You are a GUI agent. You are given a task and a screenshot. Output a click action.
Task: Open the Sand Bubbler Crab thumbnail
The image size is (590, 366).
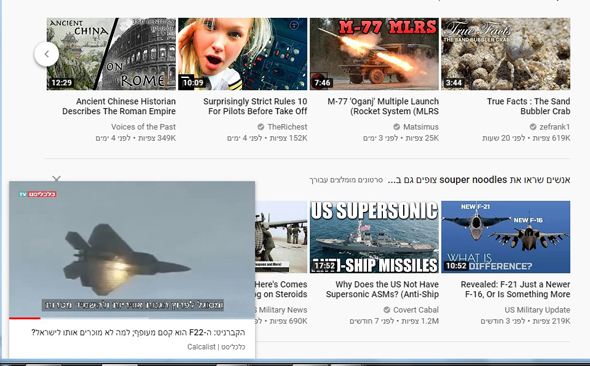[506, 54]
